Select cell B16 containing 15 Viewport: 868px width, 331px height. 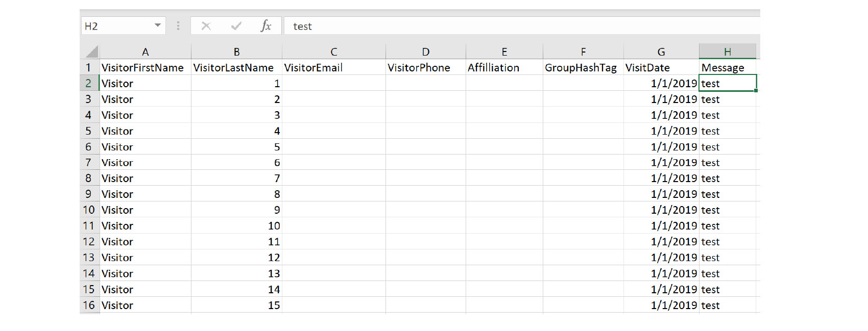point(236,305)
